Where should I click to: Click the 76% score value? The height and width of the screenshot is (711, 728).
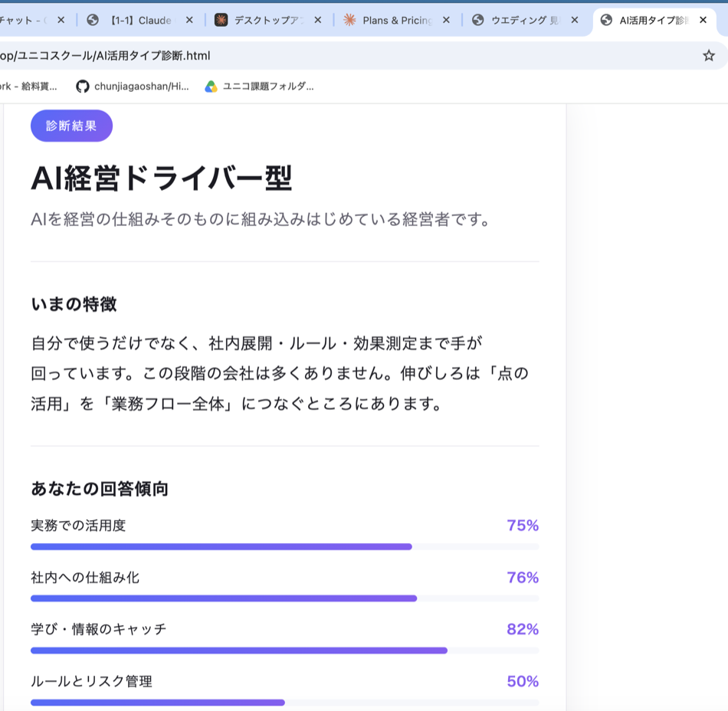[523, 578]
